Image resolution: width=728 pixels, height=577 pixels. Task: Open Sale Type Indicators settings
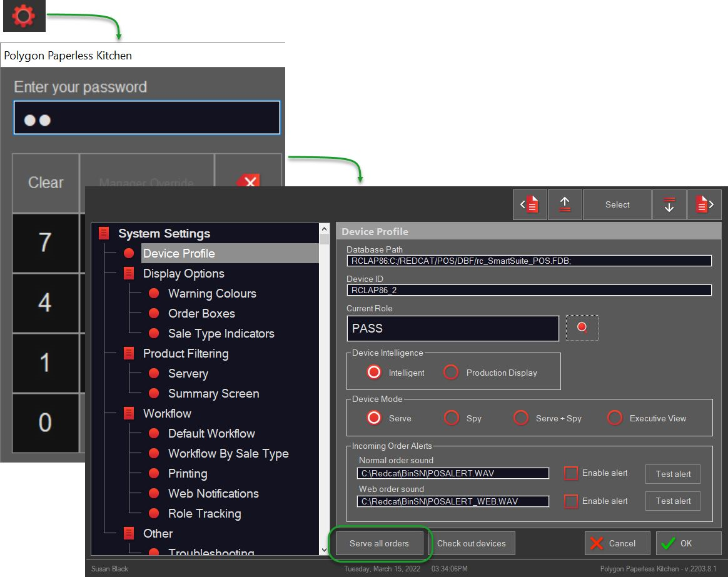(x=221, y=333)
